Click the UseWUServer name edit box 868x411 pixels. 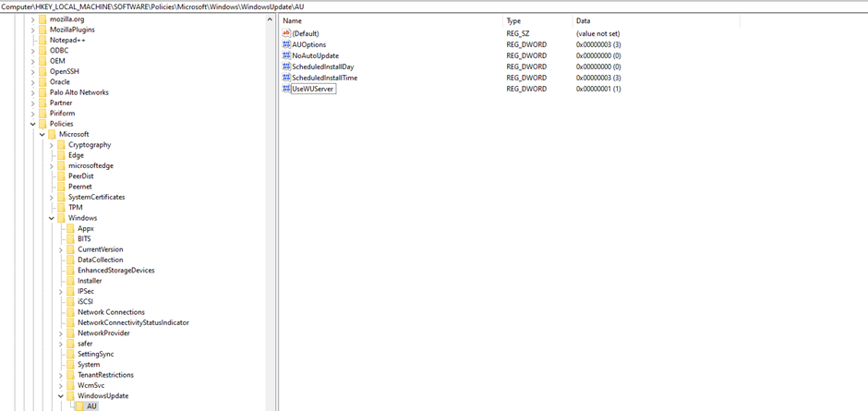click(314, 89)
